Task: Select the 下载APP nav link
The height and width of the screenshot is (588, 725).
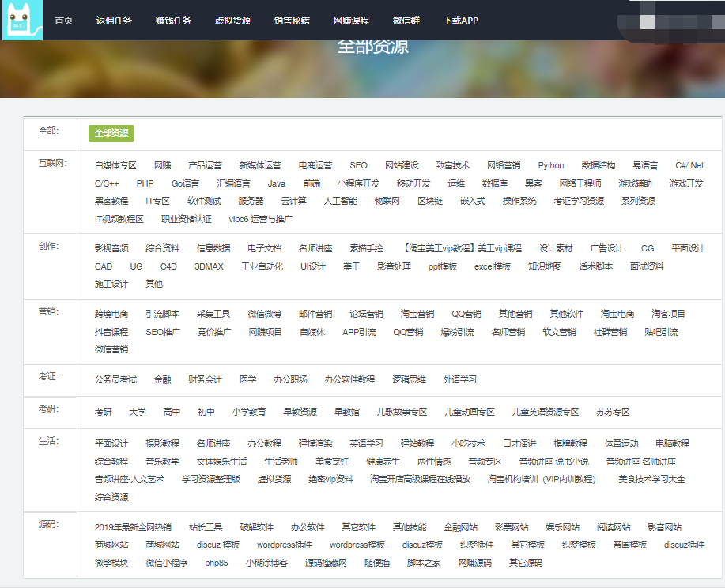Action: (x=460, y=21)
